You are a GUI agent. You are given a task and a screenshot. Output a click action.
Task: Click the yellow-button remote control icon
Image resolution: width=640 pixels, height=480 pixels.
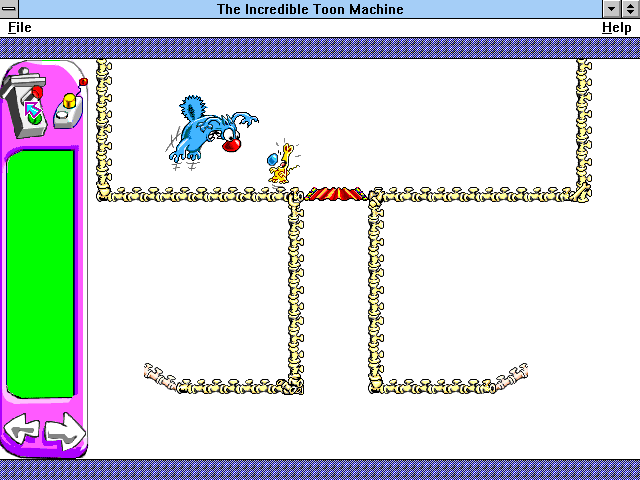click(69, 106)
